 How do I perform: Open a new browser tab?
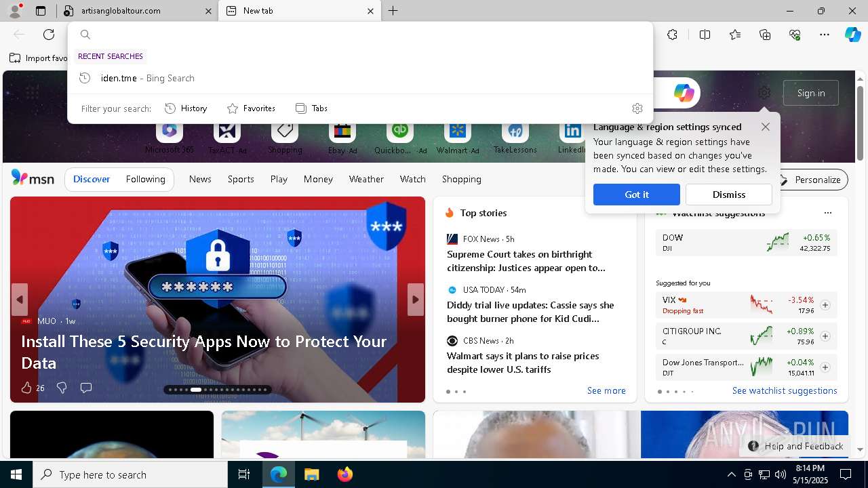393,11
